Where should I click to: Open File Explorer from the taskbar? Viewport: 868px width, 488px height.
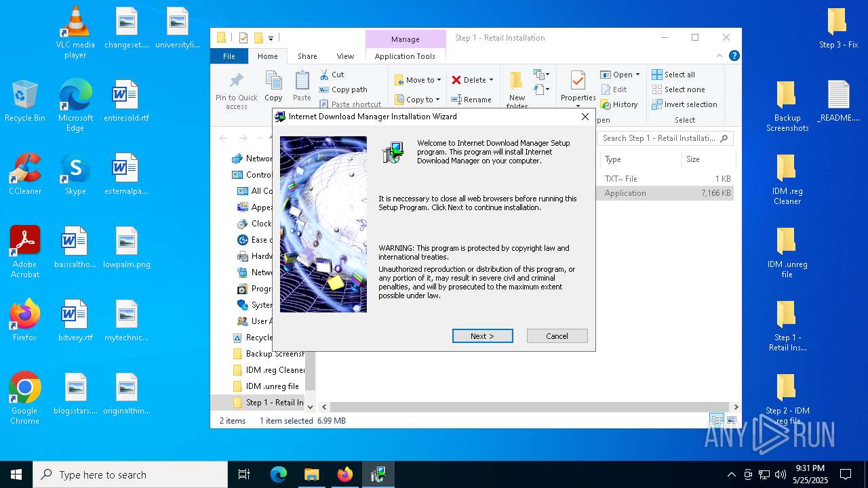click(x=311, y=474)
